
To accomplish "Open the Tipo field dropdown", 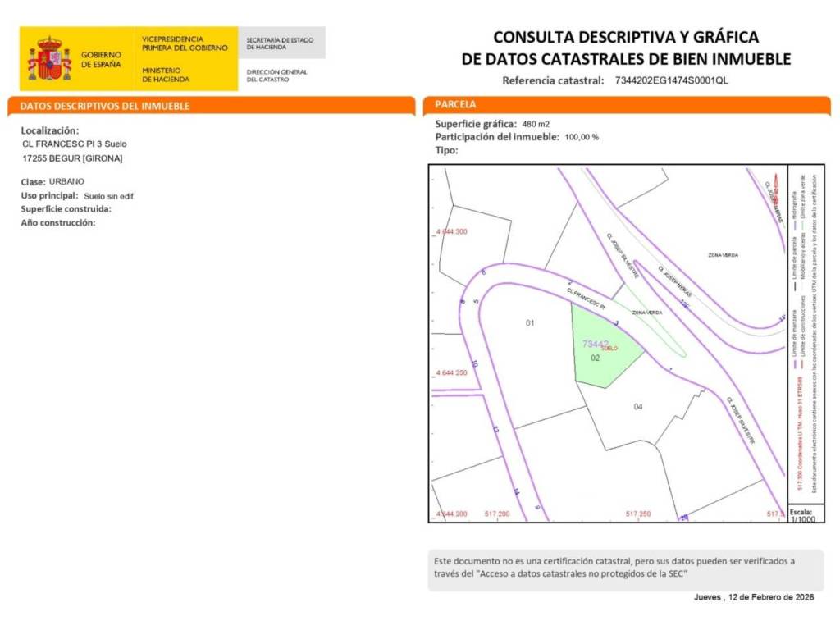I will 447,151.
